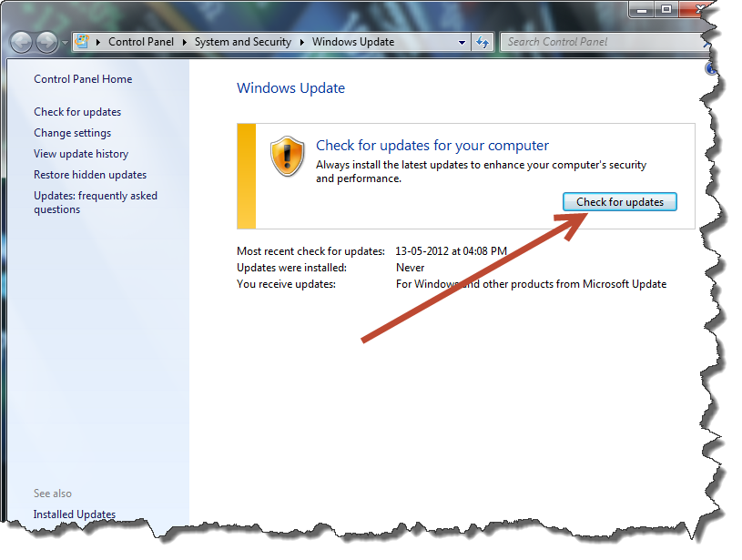Click the yellow warning shield icon
742x560 pixels.
tap(287, 157)
